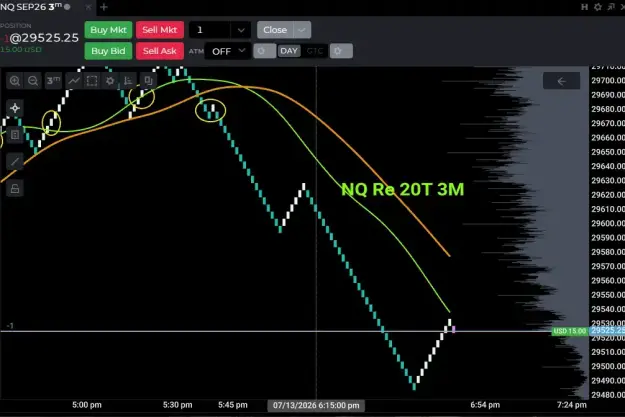Add a new chart tab

(104, 7)
